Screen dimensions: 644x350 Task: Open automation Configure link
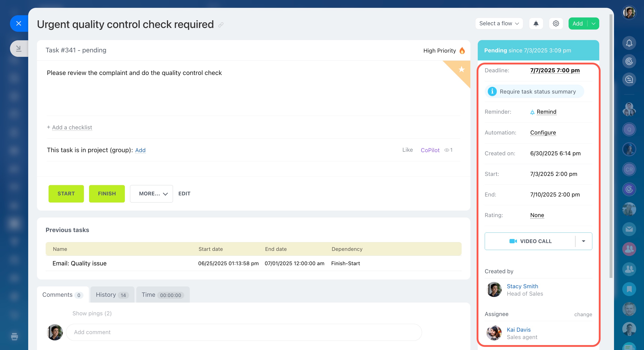click(x=543, y=132)
